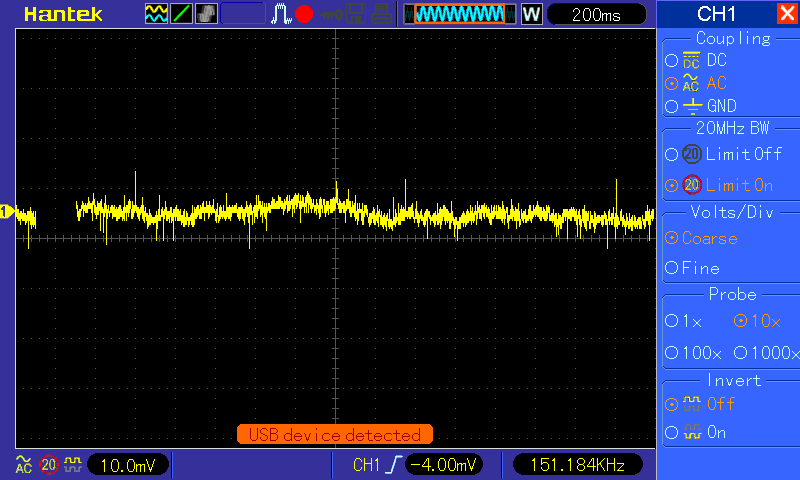Click the CH1 ground level marker
This screenshot has width=800, height=480.
(7, 211)
